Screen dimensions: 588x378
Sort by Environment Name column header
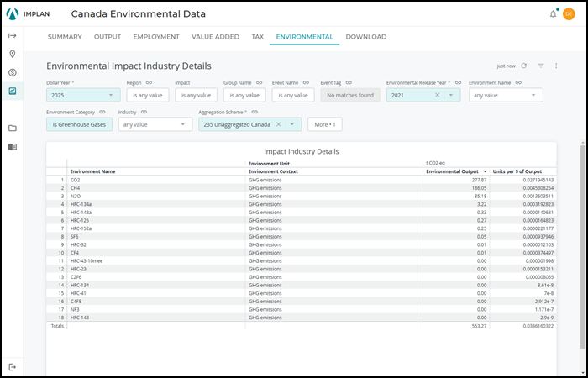[92, 171]
